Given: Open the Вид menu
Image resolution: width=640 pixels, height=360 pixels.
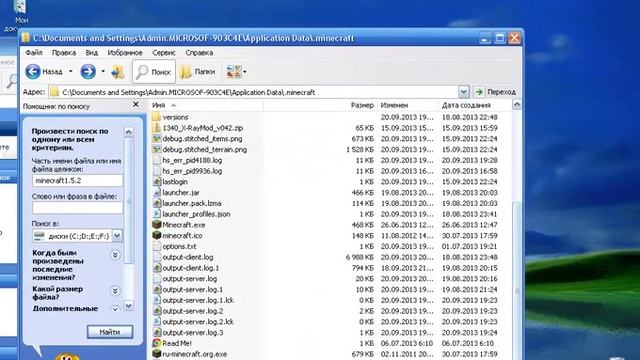Looking at the screenshot, I should click(x=91, y=53).
